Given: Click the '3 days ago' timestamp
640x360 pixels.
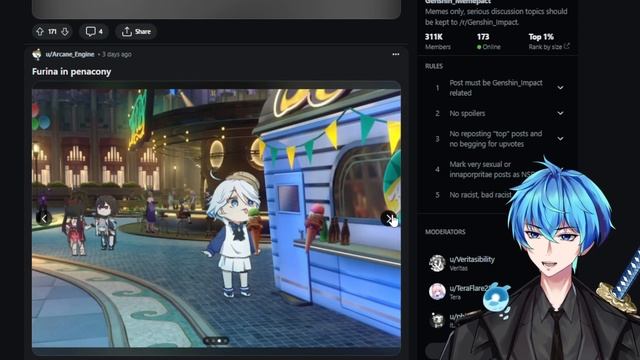Looking at the screenshot, I should click(117, 54).
